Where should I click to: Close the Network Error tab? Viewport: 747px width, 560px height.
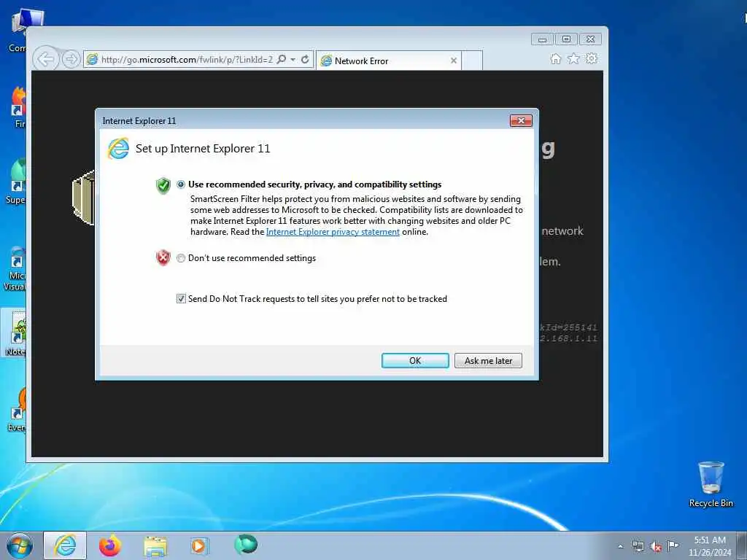pyautogui.click(x=454, y=61)
